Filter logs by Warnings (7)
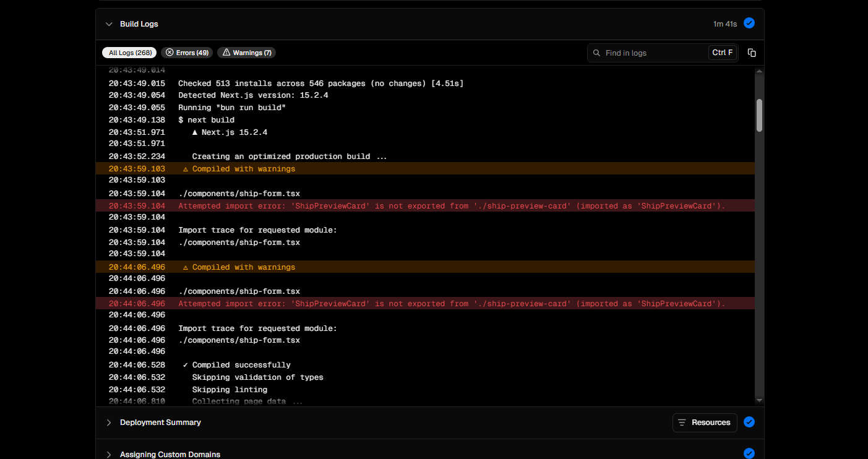 tap(247, 53)
